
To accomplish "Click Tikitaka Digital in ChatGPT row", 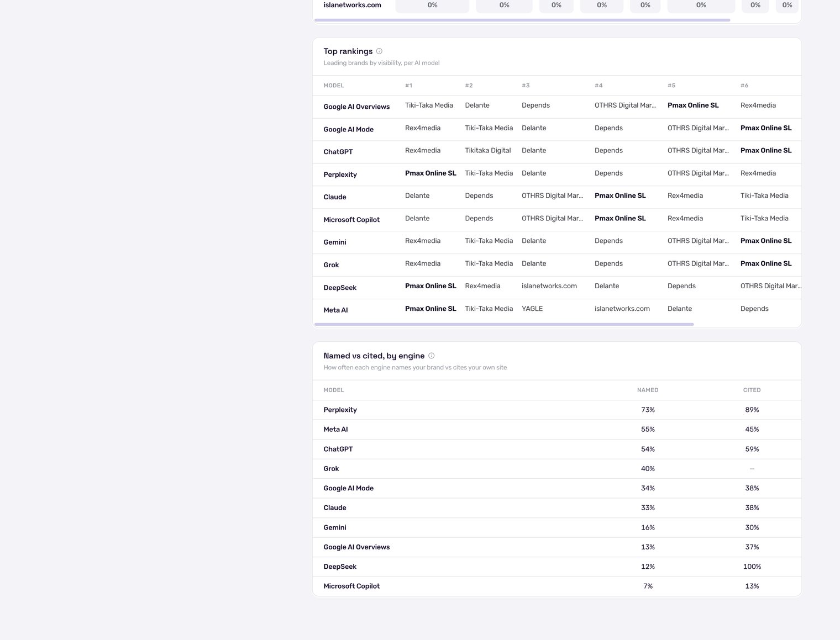I will point(488,150).
